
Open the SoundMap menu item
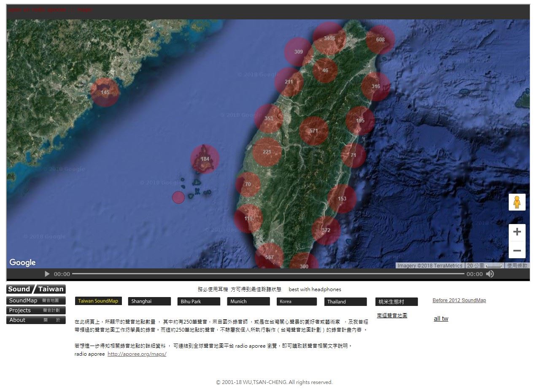point(36,300)
